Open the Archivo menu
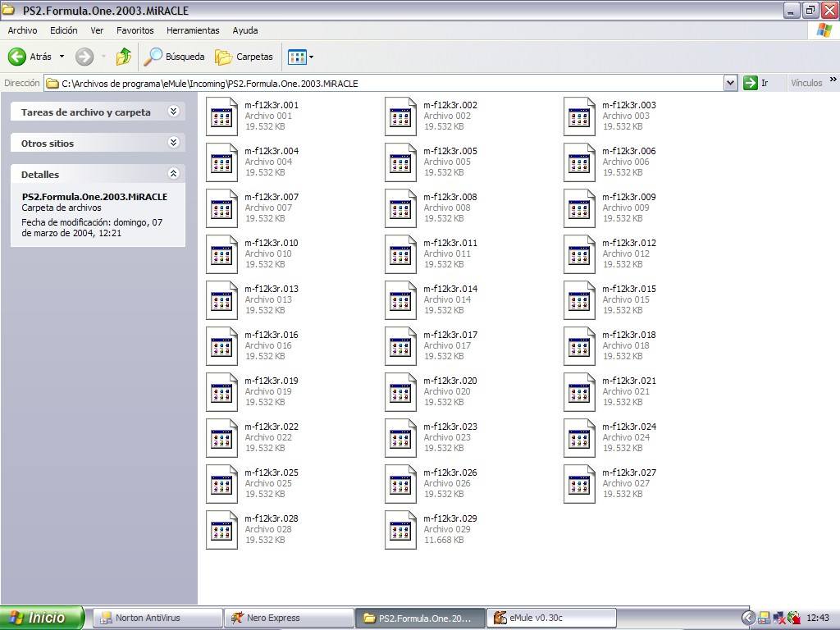840x630 pixels. pos(22,30)
